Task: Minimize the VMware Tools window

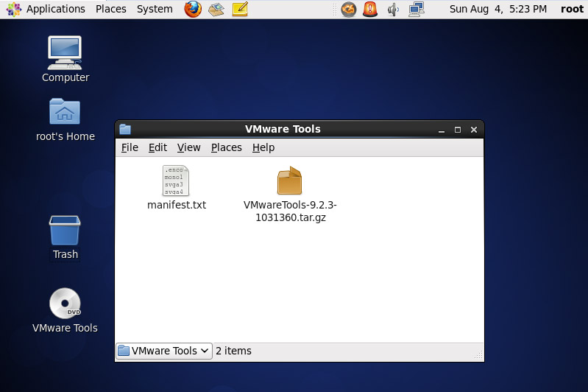Action: (x=442, y=130)
